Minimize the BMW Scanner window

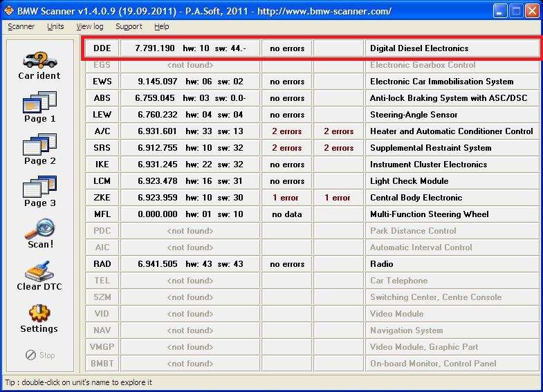point(499,11)
